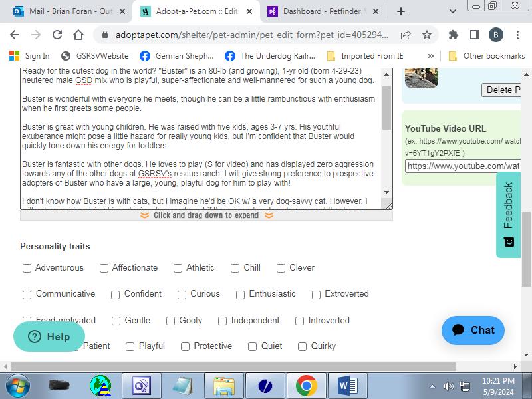This screenshot has height=399, width=532.
Task: Click the YouTube Video URL field
Action: [463, 166]
